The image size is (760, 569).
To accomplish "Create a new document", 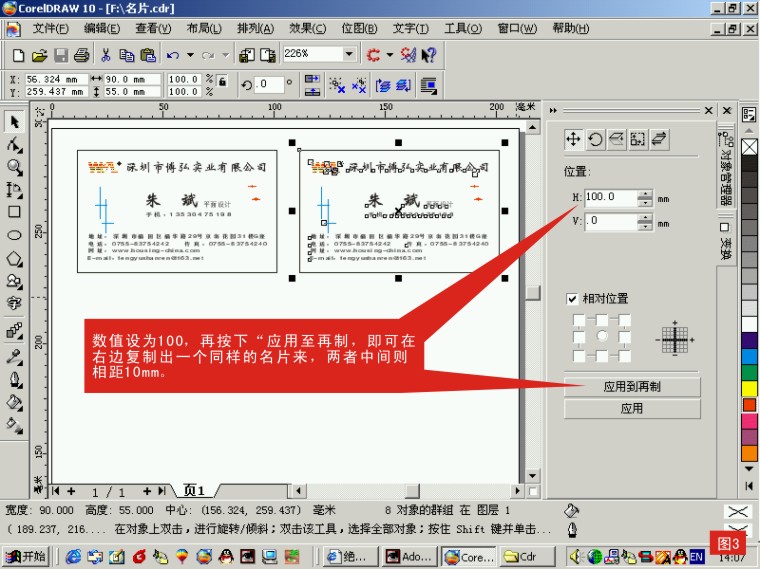I will click(18, 55).
